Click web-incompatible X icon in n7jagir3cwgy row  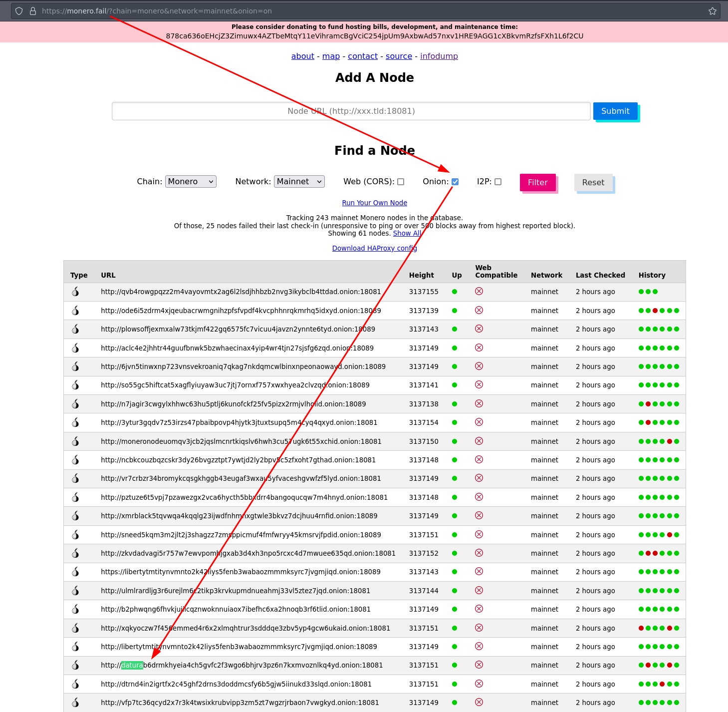point(479,403)
